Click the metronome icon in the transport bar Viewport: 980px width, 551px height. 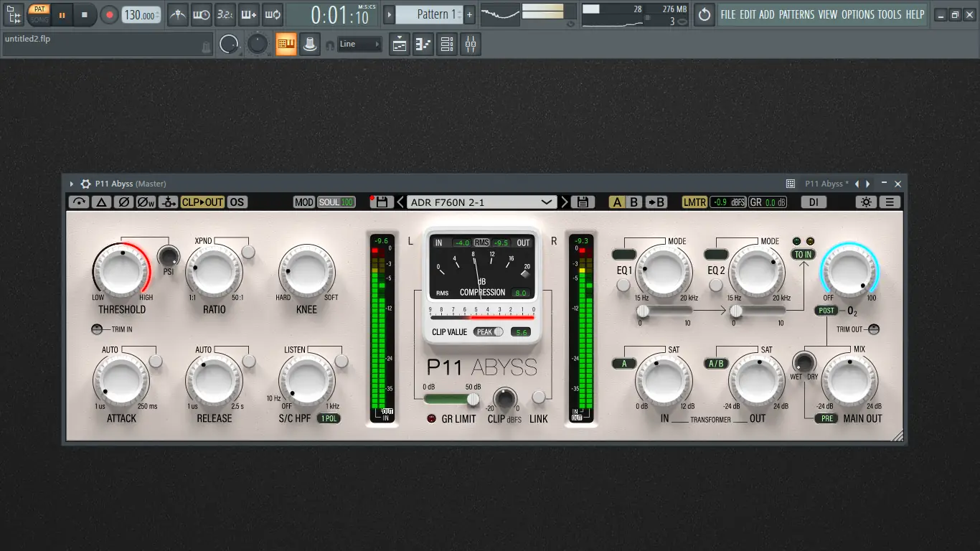coord(177,14)
